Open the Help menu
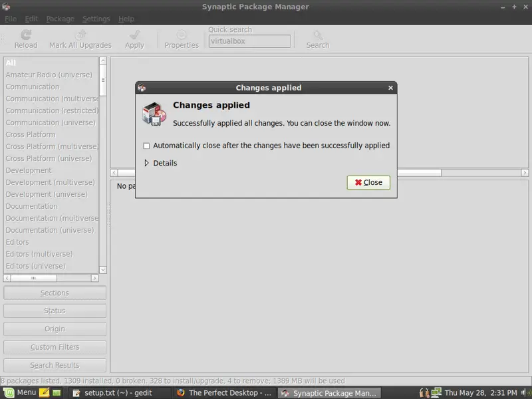 tap(126, 19)
